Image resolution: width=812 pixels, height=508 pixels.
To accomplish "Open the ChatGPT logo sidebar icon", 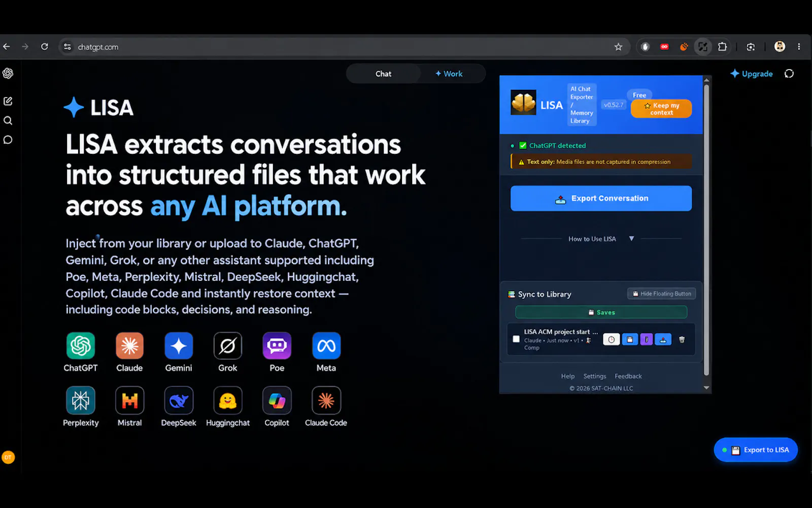I will [8, 74].
